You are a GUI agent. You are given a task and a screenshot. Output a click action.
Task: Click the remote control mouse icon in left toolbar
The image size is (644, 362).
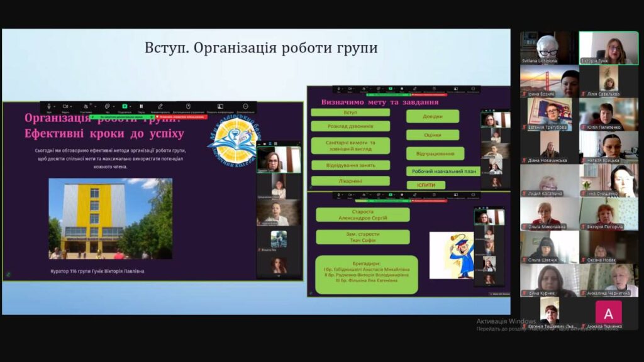point(188,107)
